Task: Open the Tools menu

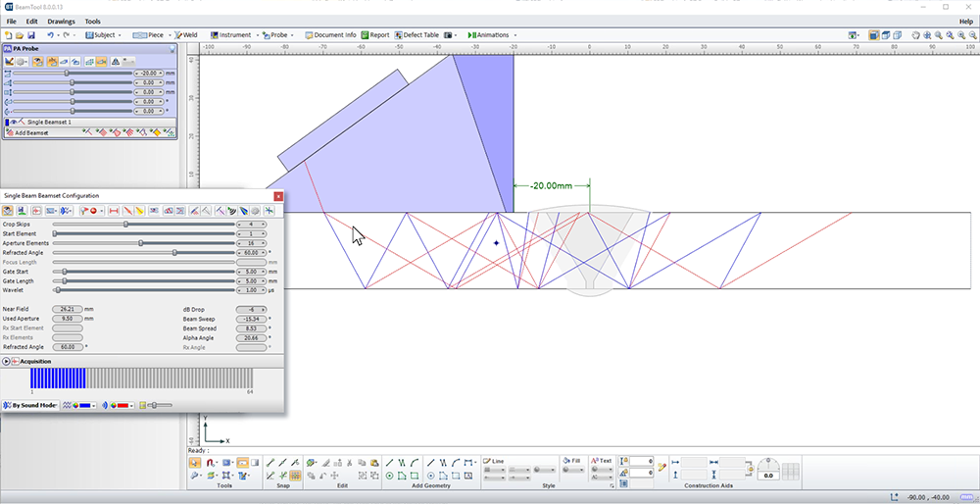Action: pyautogui.click(x=92, y=21)
